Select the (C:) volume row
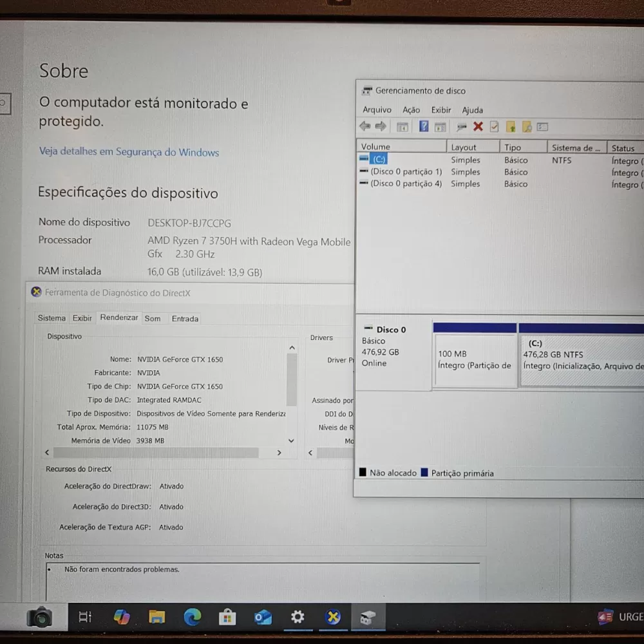Image resolution: width=644 pixels, height=644 pixels. click(x=501, y=160)
